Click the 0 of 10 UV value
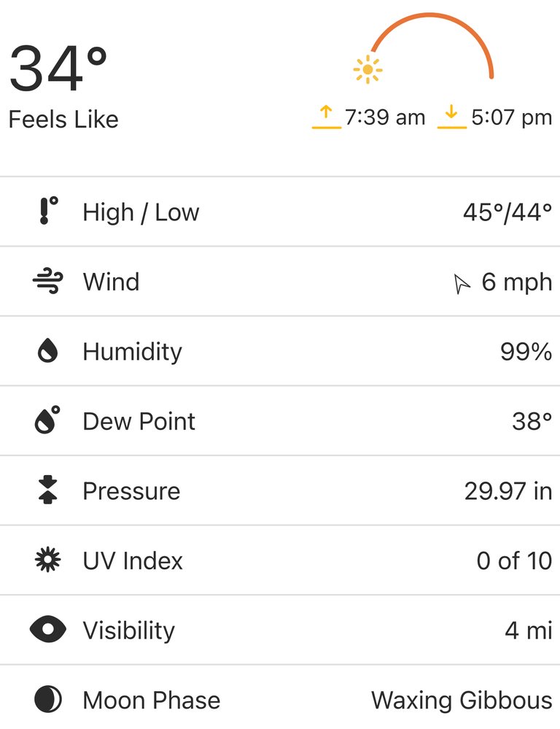The height and width of the screenshot is (729, 560). [x=514, y=560]
